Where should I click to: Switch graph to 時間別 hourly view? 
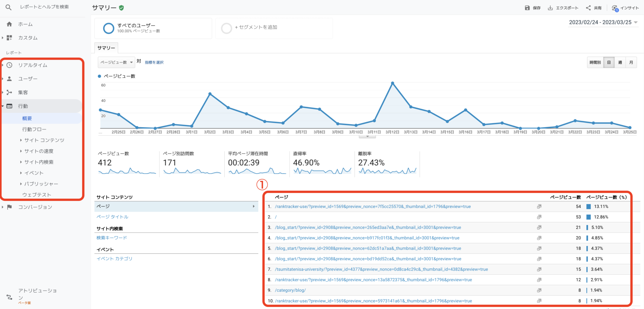pyautogui.click(x=595, y=62)
